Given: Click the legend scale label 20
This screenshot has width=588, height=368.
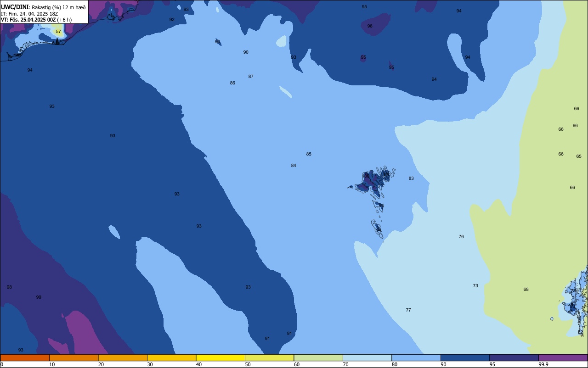Looking at the screenshot, I should point(101,364).
